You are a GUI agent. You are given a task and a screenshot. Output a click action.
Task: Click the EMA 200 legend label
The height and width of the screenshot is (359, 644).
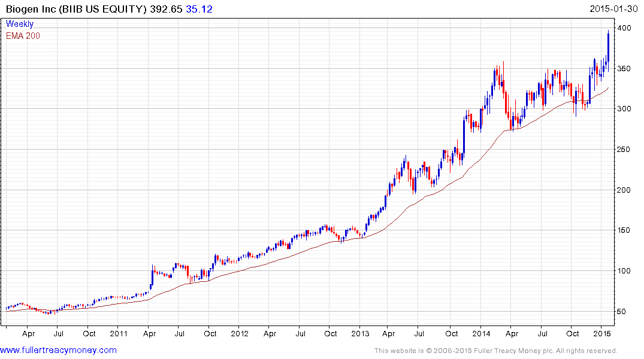pos(23,36)
